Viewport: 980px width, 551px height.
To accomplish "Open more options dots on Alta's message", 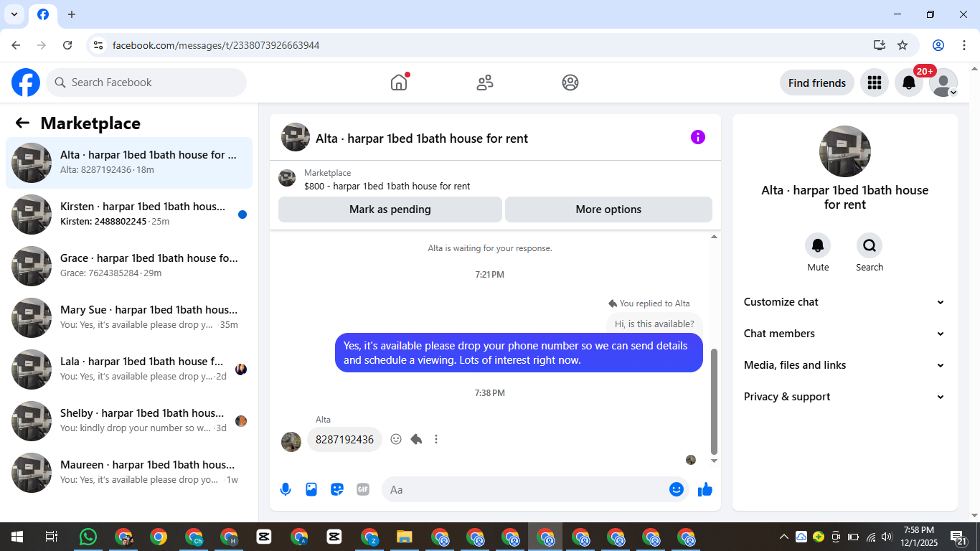I will pos(436,439).
